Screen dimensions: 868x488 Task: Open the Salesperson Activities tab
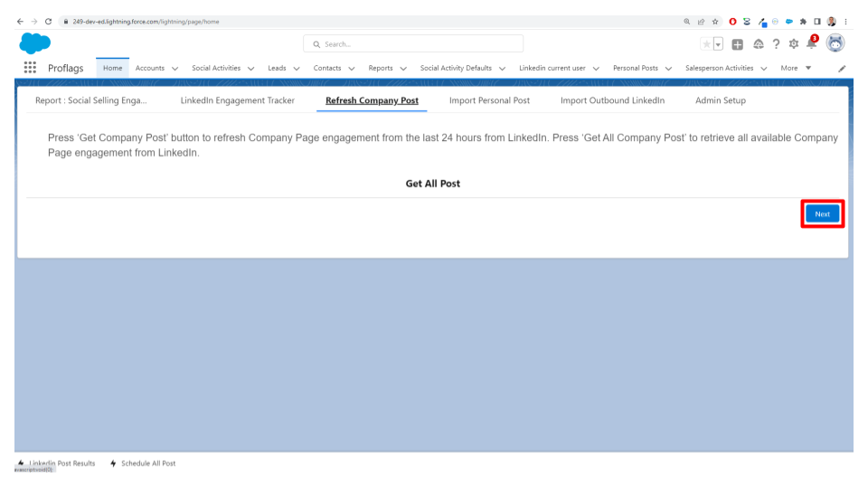(719, 68)
